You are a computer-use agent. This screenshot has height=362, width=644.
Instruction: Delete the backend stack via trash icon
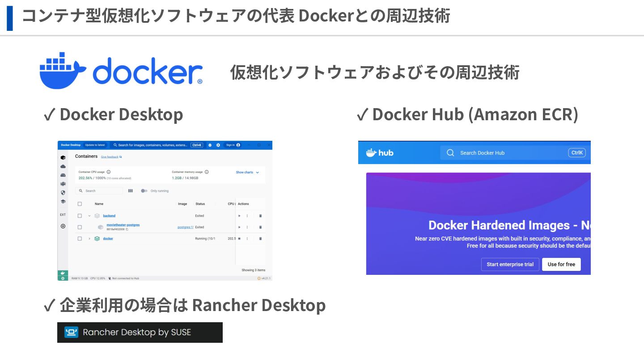click(261, 216)
